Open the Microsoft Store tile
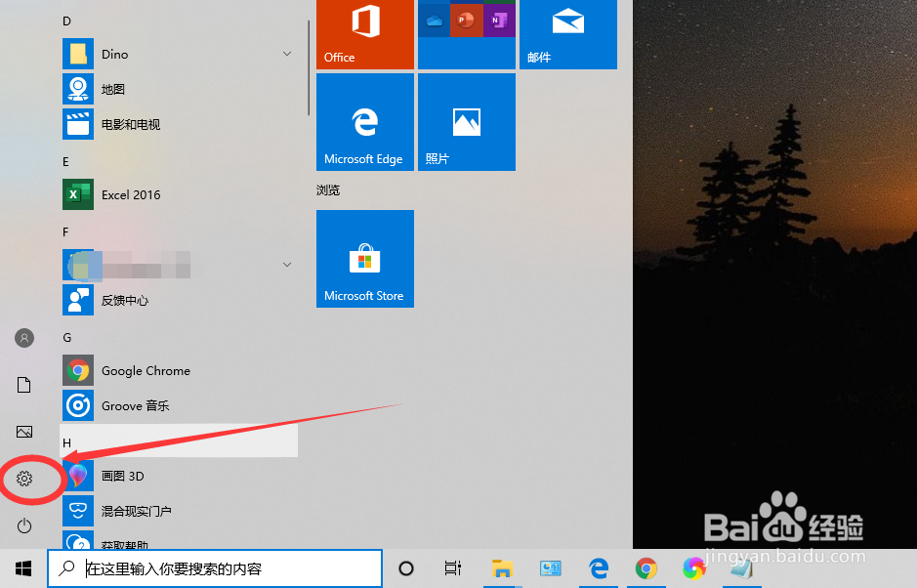Screen dimensions: 917x588 (x=365, y=259)
